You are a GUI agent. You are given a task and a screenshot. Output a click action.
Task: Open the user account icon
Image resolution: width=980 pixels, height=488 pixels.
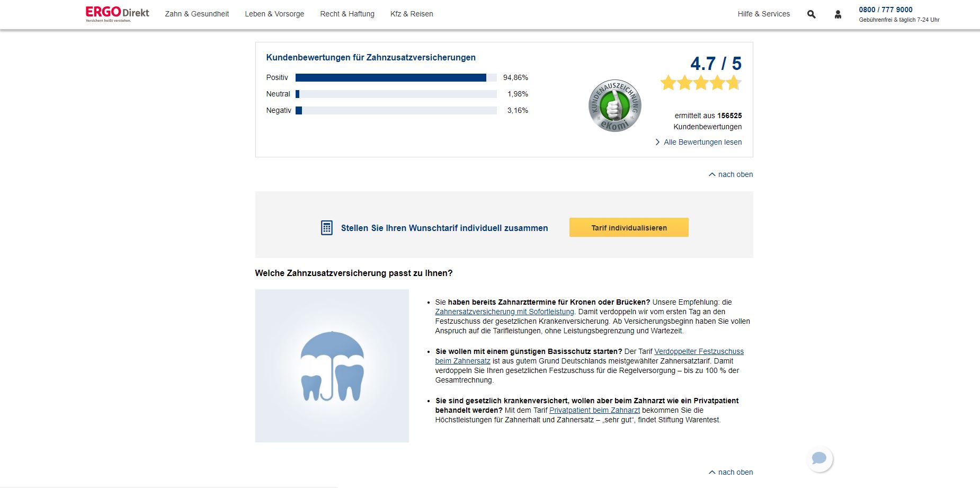click(x=838, y=14)
